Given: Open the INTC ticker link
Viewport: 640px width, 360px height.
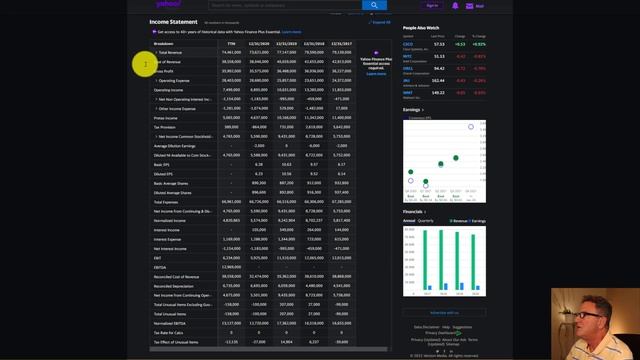Looking at the screenshot, I should tap(407, 56).
